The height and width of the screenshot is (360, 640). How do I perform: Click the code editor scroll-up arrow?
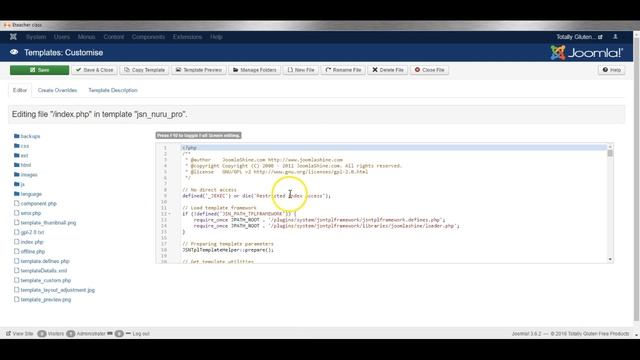coord(610,147)
